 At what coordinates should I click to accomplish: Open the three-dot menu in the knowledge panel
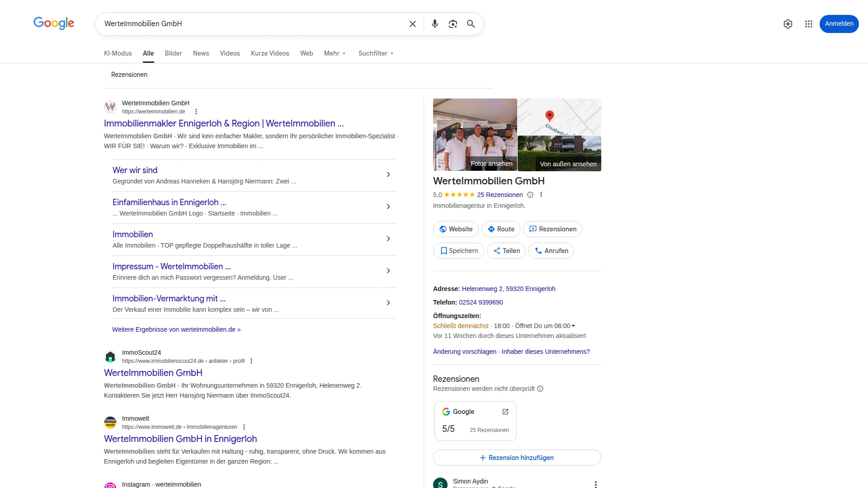pyautogui.click(x=541, y=195)
